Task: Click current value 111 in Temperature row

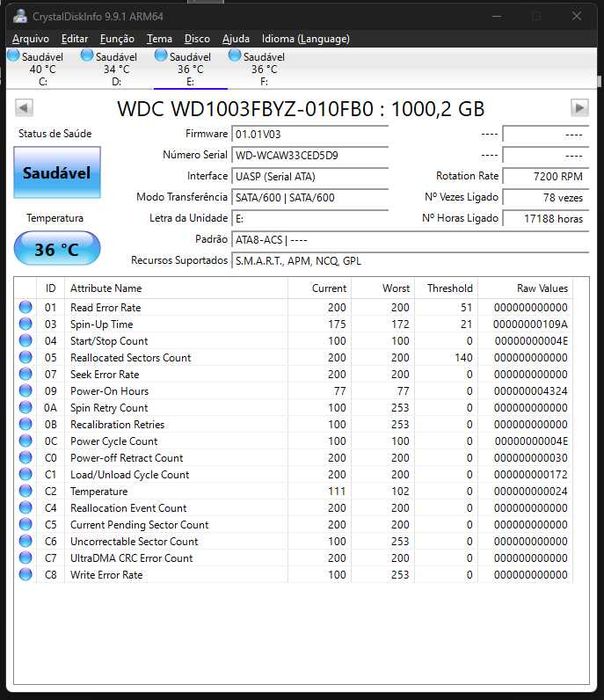Action: point(337,491)
